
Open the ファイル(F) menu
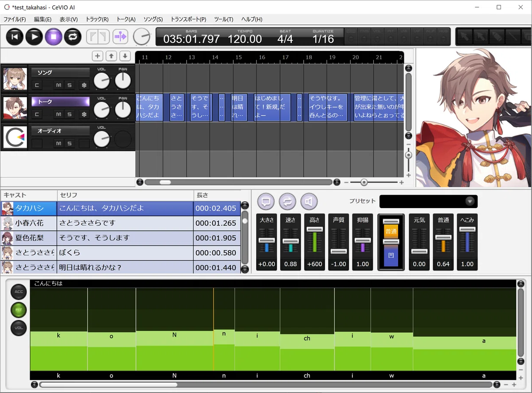pos(15,20)
